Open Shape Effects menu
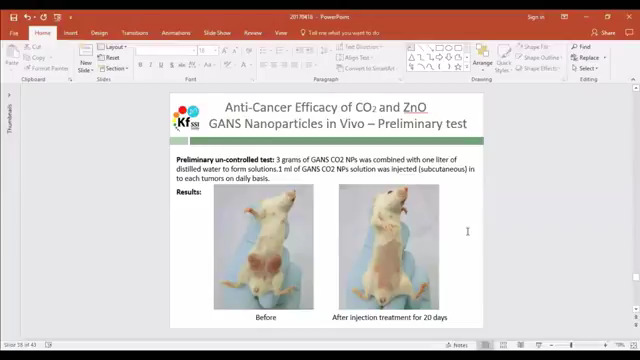Viewport: 640px width, 360px height. pos(538,68)
